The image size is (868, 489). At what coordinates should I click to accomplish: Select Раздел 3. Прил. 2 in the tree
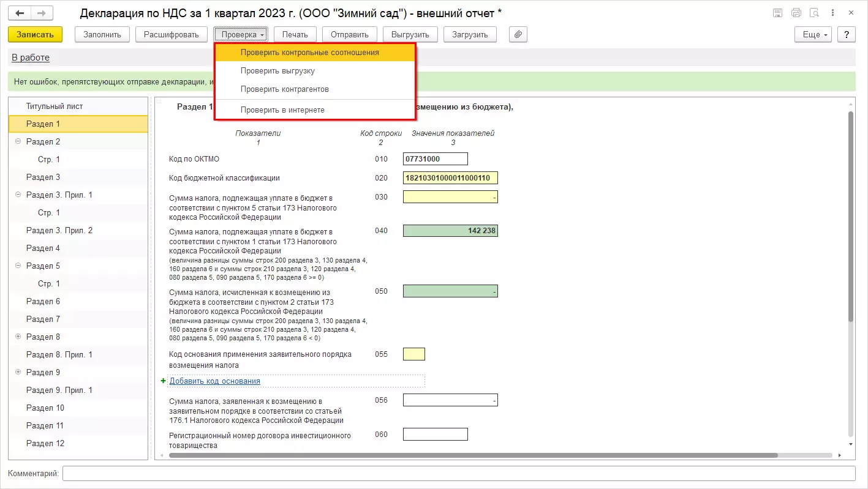[x=78, y=231]
